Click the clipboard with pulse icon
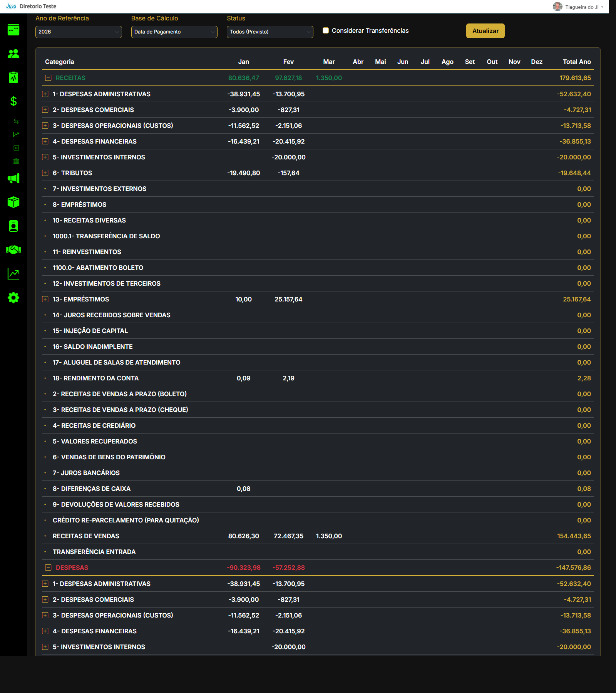The width and height of the screenshot is (616, 693). [x=13, y=77]
